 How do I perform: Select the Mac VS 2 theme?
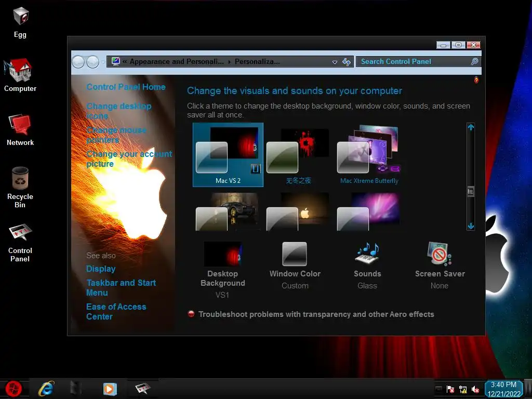click(228, 155)
